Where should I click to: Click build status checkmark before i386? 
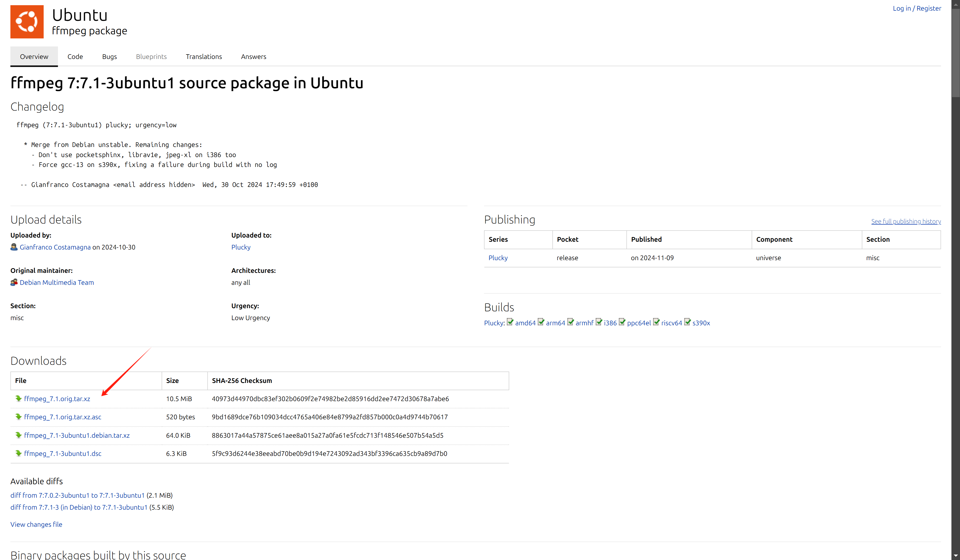tap(599, 322)
